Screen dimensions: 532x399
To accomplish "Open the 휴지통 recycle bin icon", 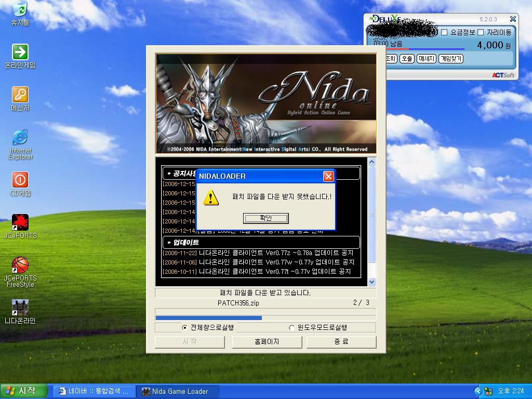I will [x=20, y=10].
